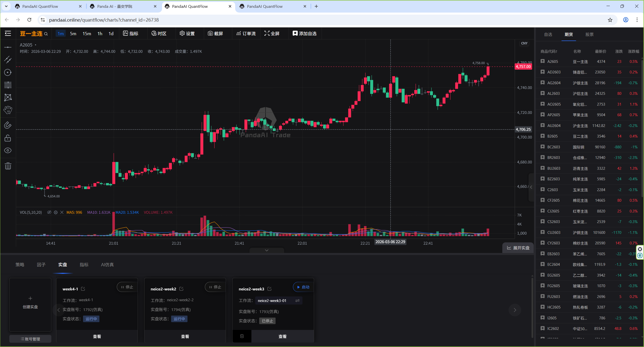Delete the neice2-week3 live card
The width and height of the screenshot is (644, 347).
[242, 336]
